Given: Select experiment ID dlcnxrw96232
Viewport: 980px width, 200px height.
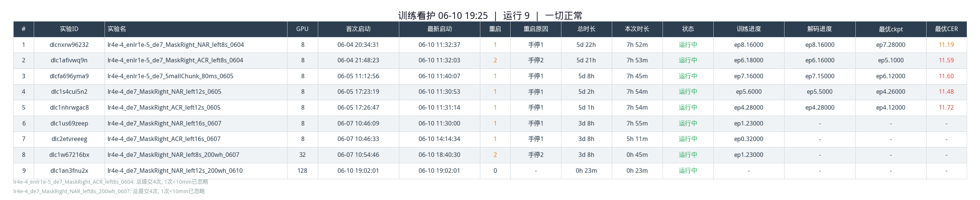Looking at the screenshot, I should [x=69, y=45].
